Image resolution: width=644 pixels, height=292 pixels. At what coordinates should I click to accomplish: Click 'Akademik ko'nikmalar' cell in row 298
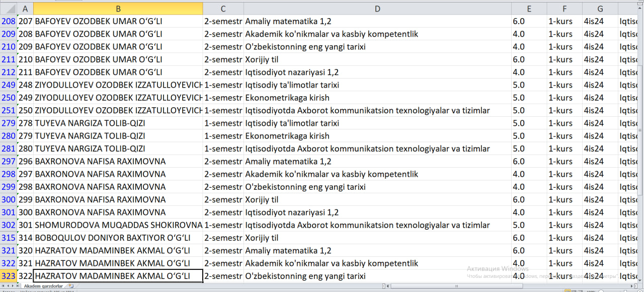(x=377, y=174)
